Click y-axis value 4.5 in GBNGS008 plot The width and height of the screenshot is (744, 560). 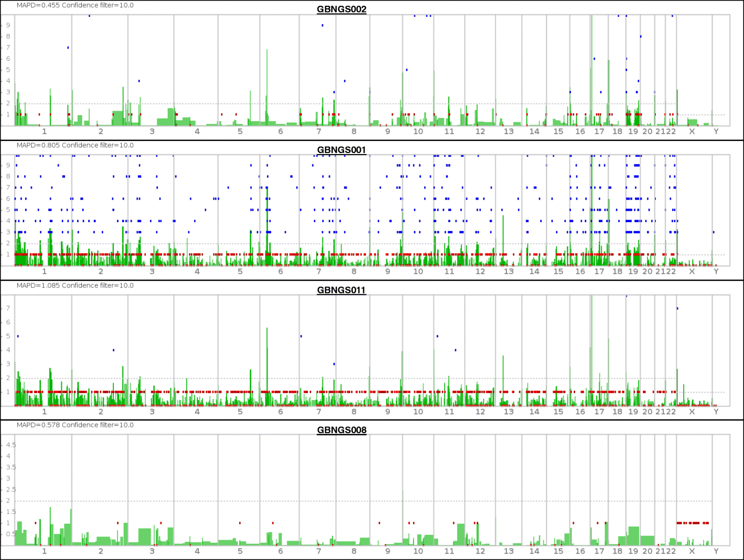pos(11,445)
